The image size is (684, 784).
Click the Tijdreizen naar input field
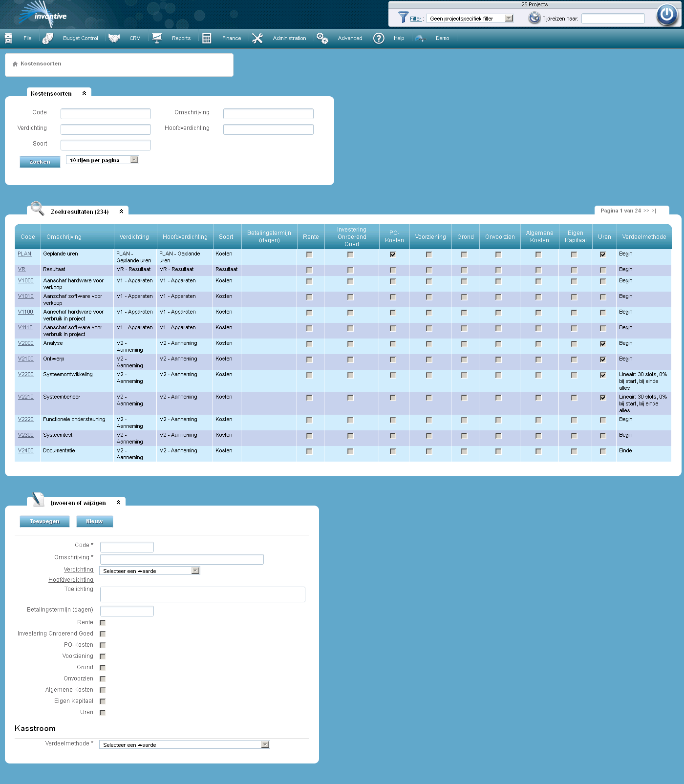(x=613, y=19)
